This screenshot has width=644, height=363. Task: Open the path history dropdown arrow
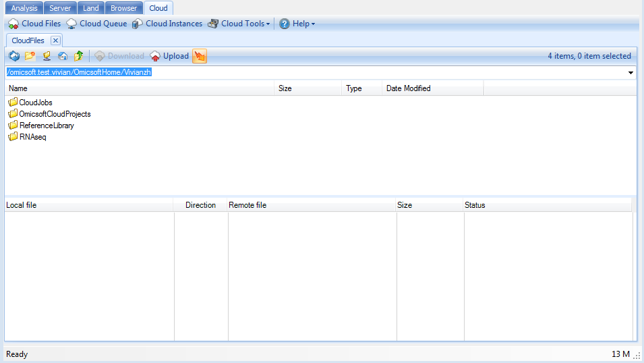(x=631, y=73)
